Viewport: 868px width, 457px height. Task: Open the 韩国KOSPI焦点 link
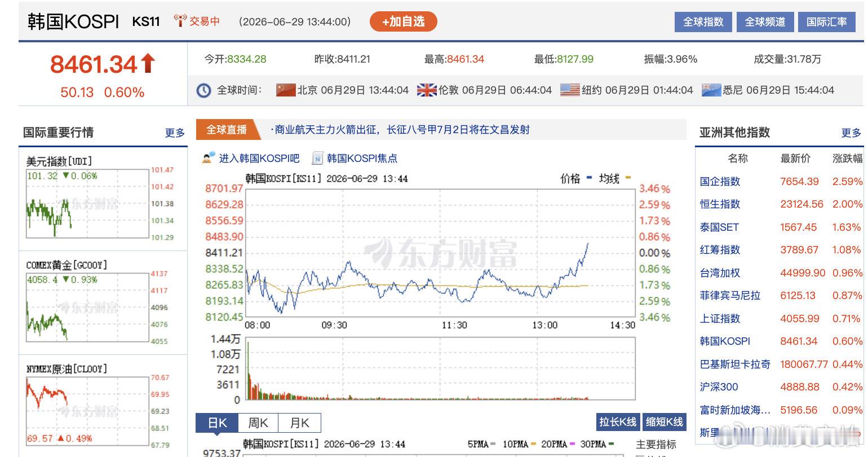362,158
